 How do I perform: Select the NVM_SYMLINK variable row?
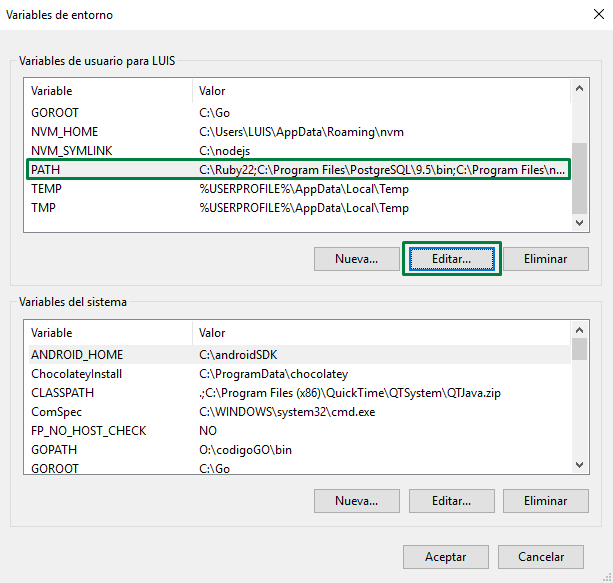coord(299,151)
